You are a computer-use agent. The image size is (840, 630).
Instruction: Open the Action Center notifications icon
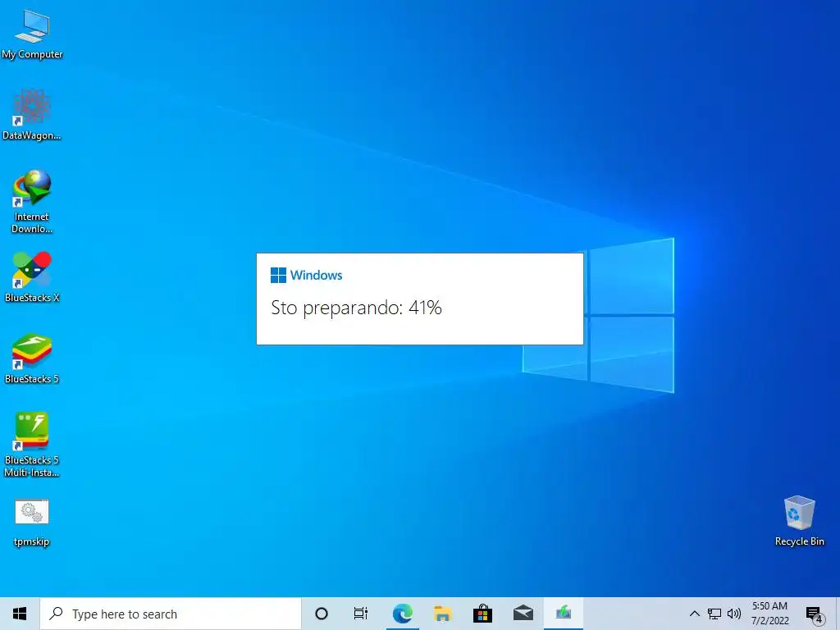(815, 614)
